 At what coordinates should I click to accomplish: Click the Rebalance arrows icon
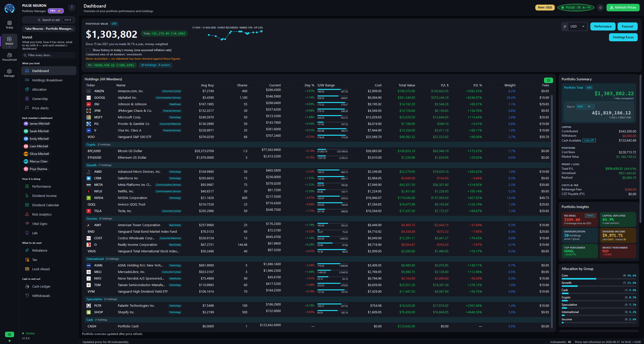coord(27,250)
